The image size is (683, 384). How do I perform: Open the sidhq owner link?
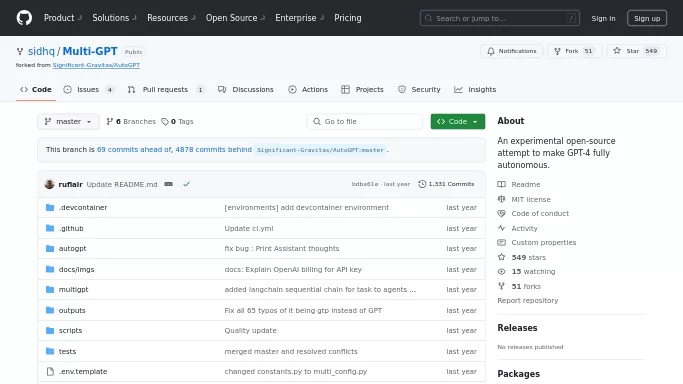pyautogui.click(x=41, y=51)
